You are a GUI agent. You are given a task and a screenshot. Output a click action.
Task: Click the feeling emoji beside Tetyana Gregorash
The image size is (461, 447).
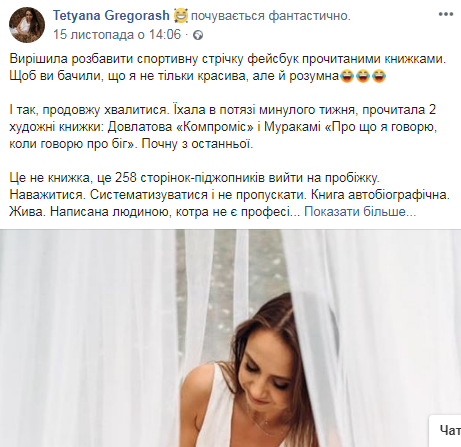[181, 16]
